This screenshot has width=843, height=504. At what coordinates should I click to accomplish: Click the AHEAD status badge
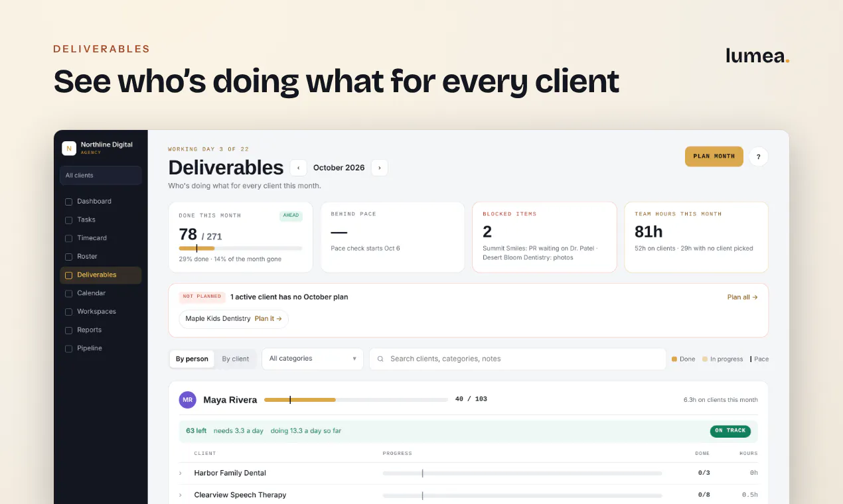[x=291, y=216]
